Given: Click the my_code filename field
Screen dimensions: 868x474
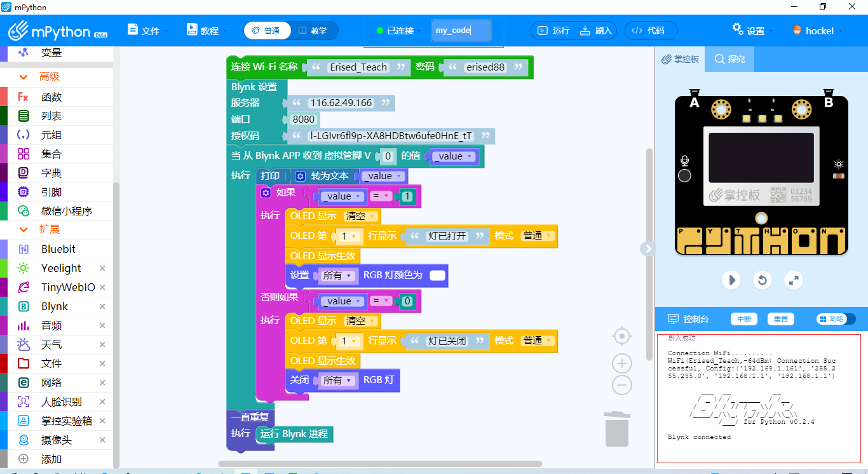Looking at the screenshot, I should coord(461,30).
